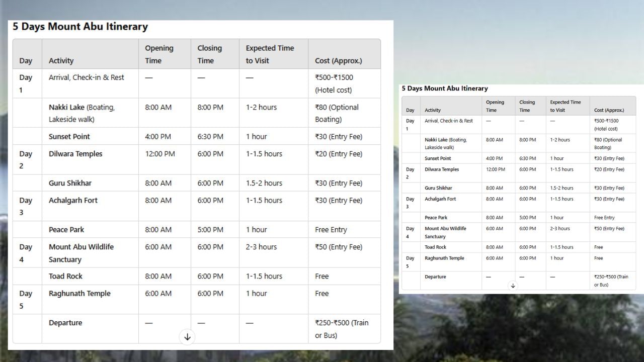Select 'Toad Rock' in the small table

coord(435,247)
